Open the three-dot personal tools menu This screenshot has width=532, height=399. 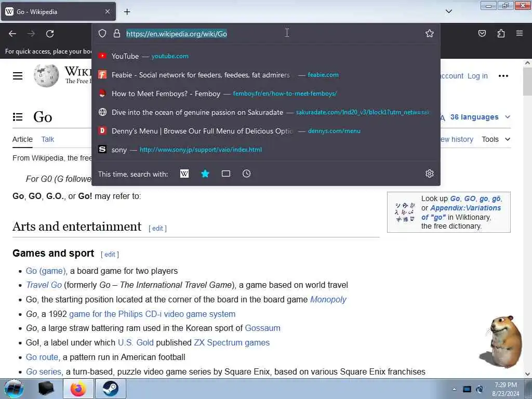click(x=503, y=76)
